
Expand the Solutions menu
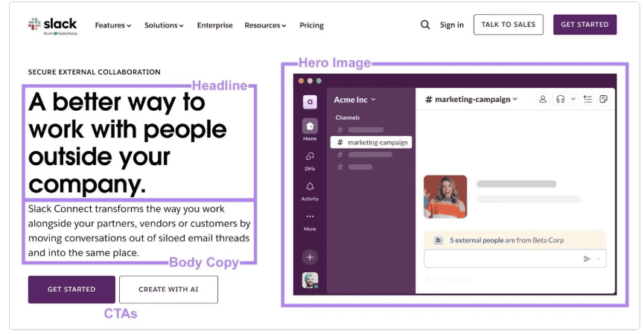click(x=164, y=25)
